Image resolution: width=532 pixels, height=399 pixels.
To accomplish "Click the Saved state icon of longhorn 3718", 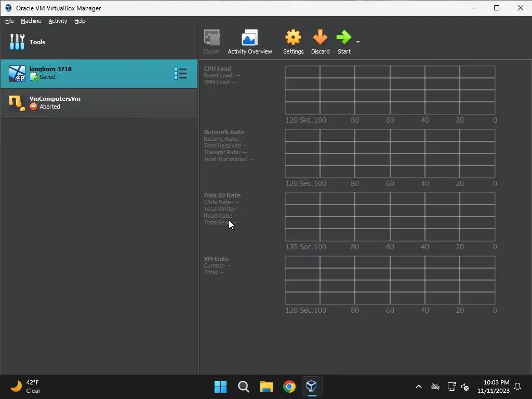I will (34, 77).
